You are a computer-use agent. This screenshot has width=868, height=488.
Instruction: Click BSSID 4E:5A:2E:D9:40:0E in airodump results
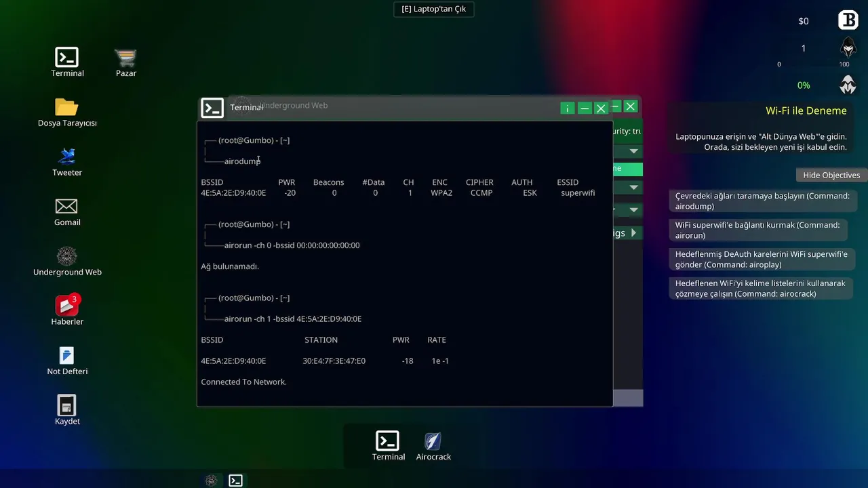[233, 192]
